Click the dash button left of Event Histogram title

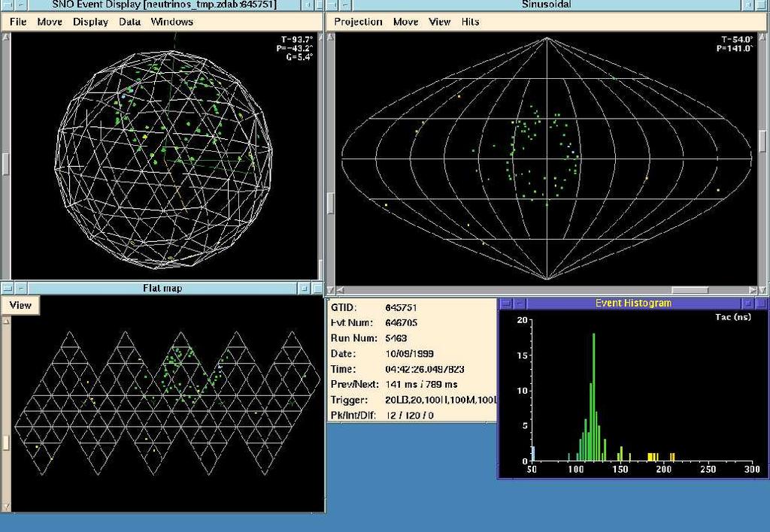[520, 304]
